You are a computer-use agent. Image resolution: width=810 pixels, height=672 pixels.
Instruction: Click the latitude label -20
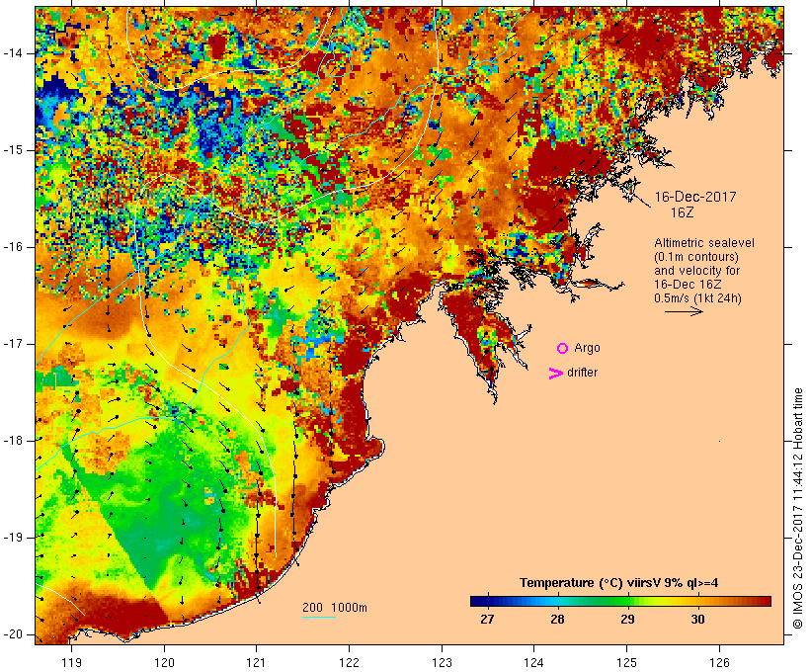(13, 634)
